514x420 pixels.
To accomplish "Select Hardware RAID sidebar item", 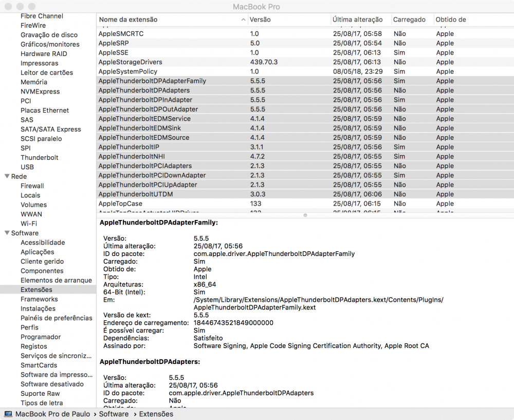I will click(x=44, y=54).
